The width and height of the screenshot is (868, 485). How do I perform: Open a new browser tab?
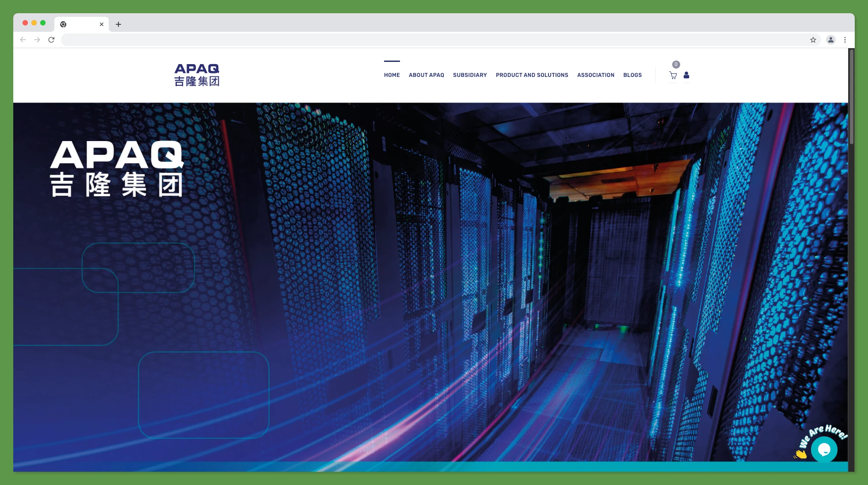(118, 24)
